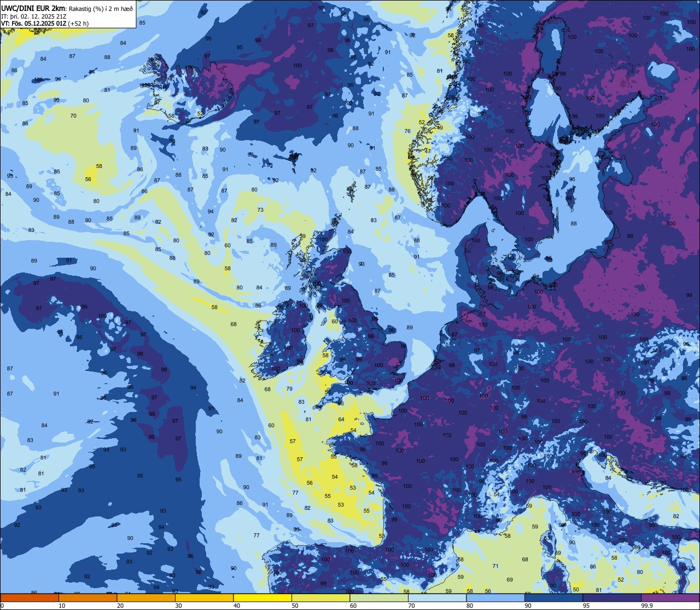
Task: Select the 90–95% medium blue legend segment
Action: click(553, 597)
